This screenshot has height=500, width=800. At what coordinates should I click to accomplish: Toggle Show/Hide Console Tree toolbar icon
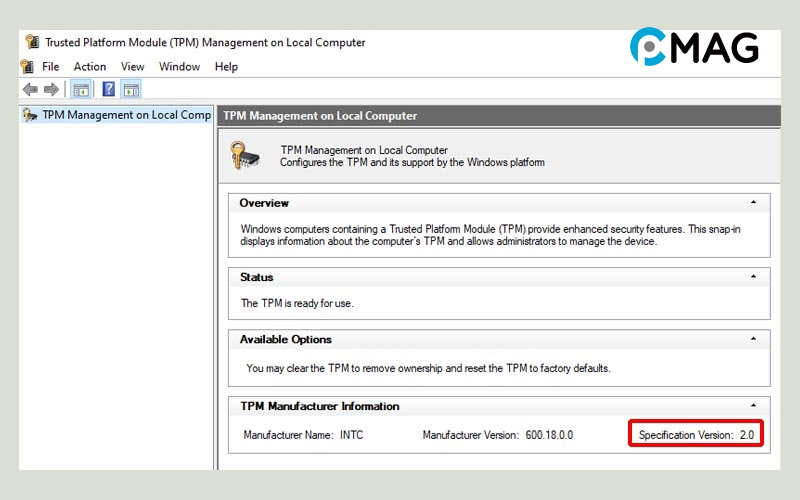pos(81,90)
